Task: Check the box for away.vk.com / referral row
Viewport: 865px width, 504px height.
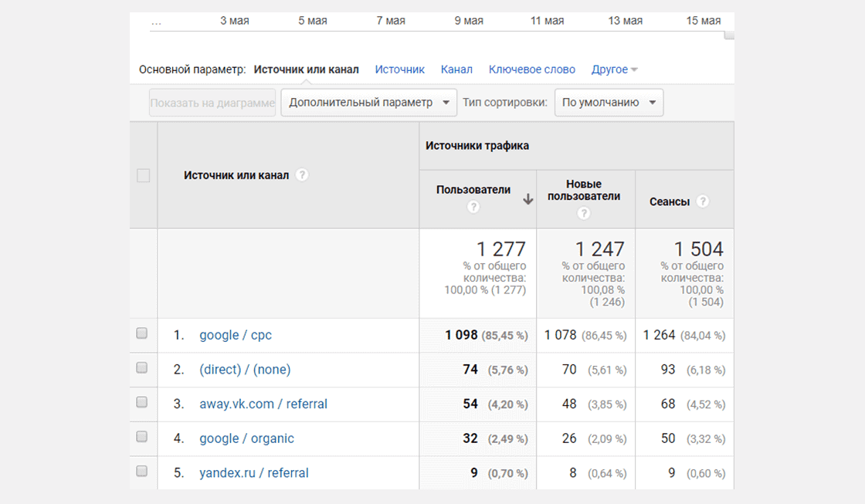Action: [x=142, y=402]
